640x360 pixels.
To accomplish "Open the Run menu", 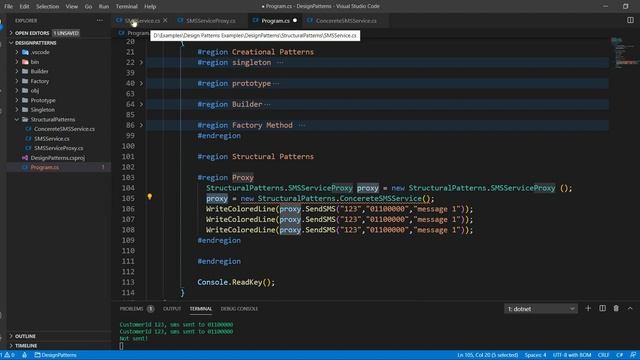I will coord(104,6).
